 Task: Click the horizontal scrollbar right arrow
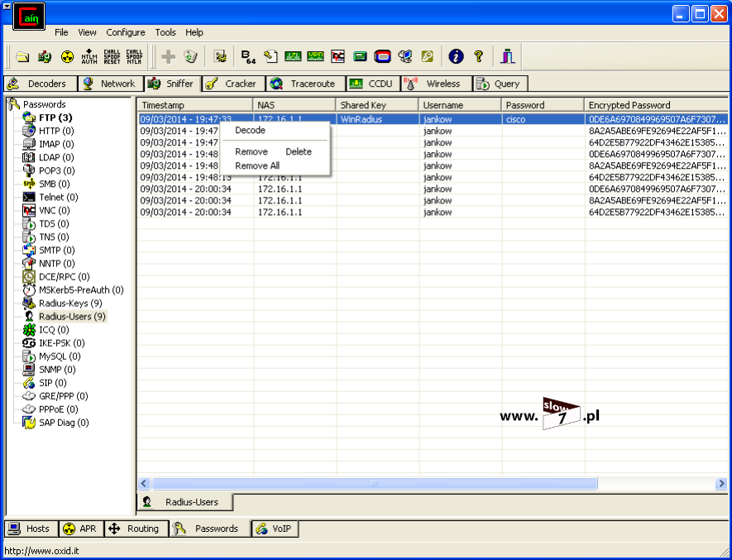tap(721, 483)
